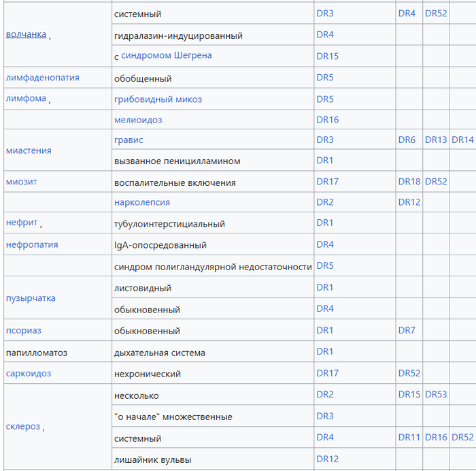Open the гравис link
The width and height of the screenshot is (476, 471).
click(129, 140)
